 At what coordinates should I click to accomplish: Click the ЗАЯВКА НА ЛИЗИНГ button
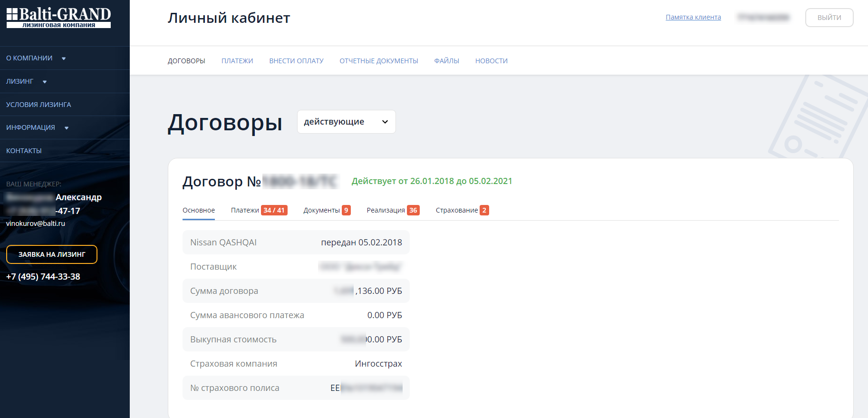52,254
